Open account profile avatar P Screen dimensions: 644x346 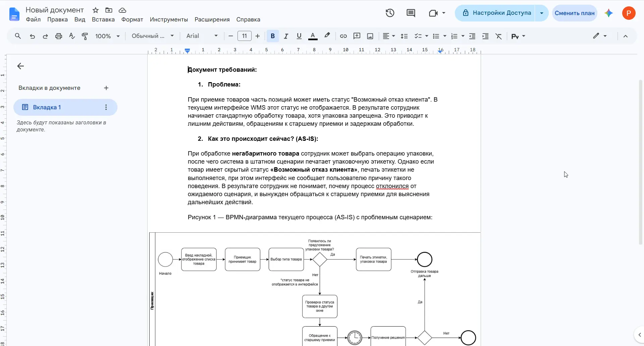pyautogui.click(x=629, y=13)
